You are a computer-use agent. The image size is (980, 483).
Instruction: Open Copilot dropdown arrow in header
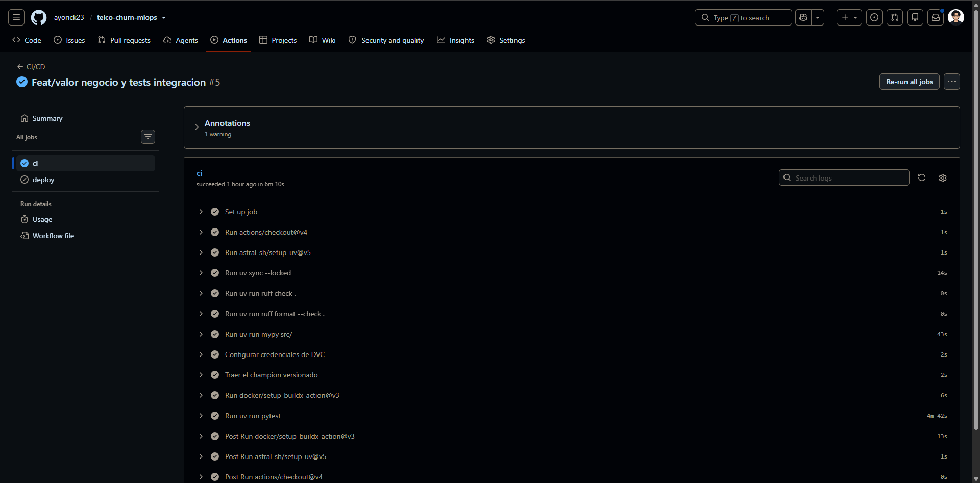point(818,17)
